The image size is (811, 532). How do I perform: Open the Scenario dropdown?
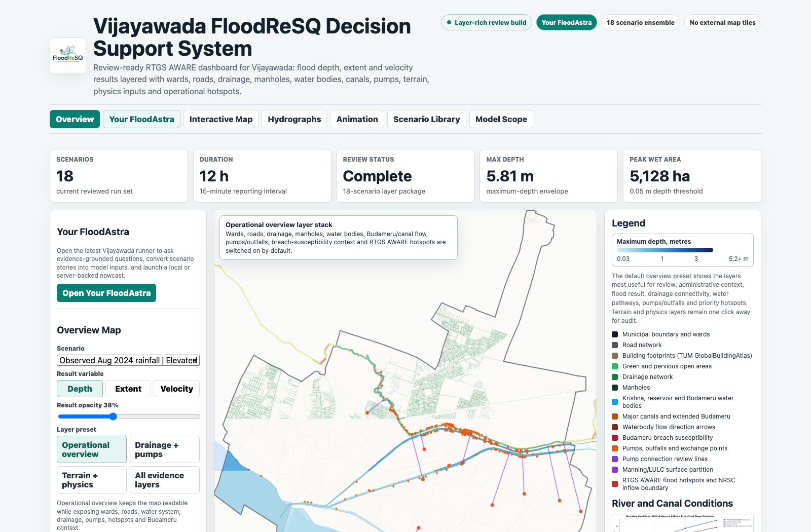pos(128,360)
